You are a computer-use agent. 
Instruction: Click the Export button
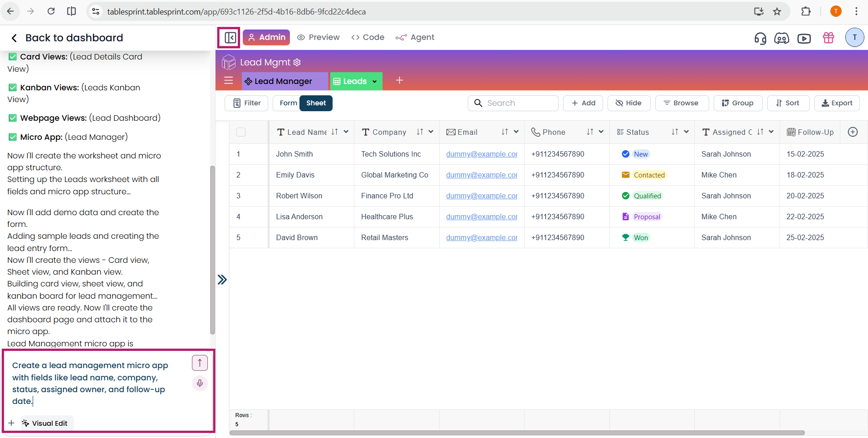coord(837,103)
